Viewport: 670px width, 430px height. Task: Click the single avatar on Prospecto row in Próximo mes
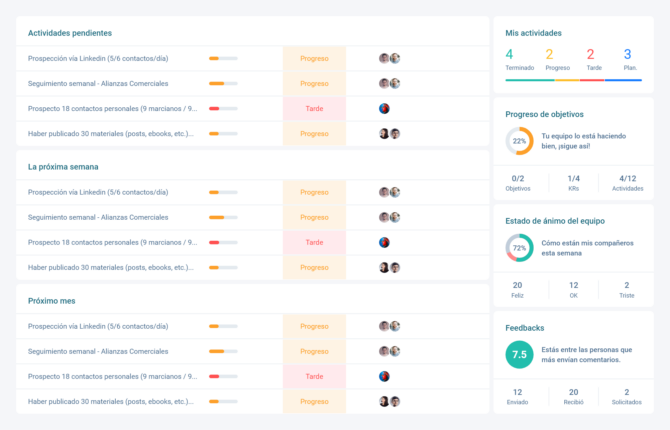(x=384, y=376)
